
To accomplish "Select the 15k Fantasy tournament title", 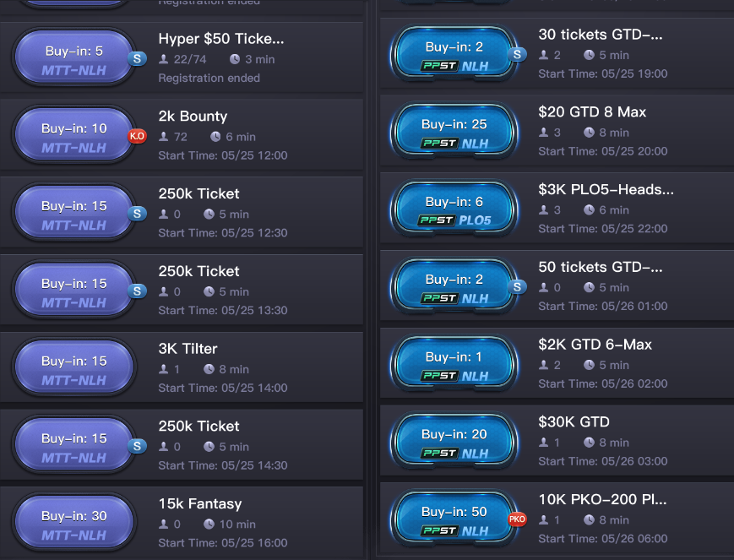I will click(x=200, y=504).
